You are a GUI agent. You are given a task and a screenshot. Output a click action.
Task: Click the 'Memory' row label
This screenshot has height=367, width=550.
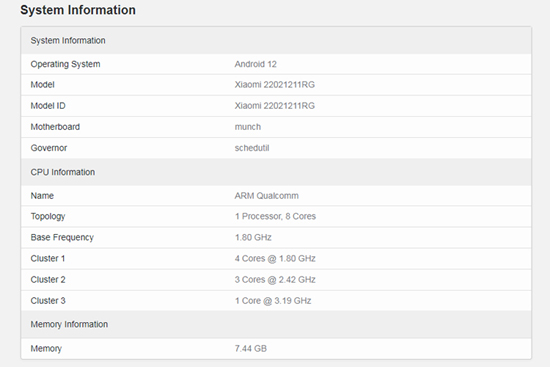pyautogui.click(x=46, y=349)
